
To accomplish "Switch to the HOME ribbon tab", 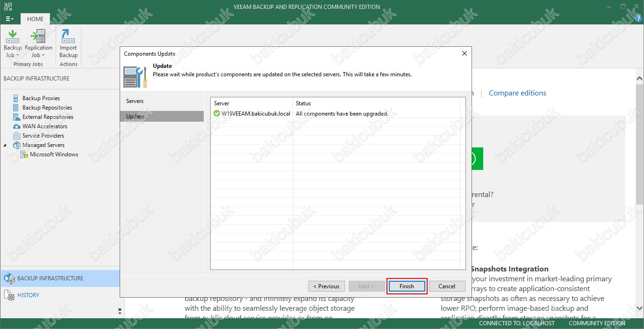I will 35,19.
